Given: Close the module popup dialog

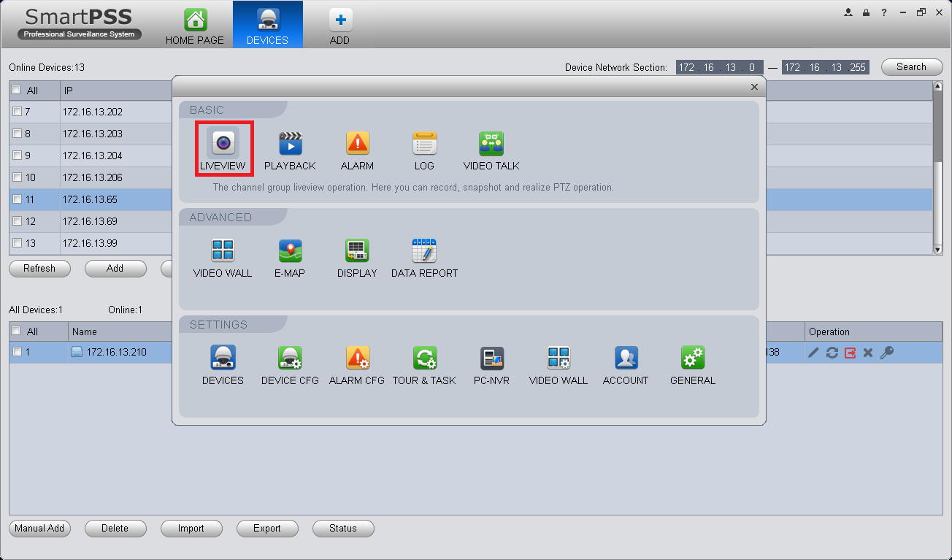Looking at the screenshot, I should [754, 87].
